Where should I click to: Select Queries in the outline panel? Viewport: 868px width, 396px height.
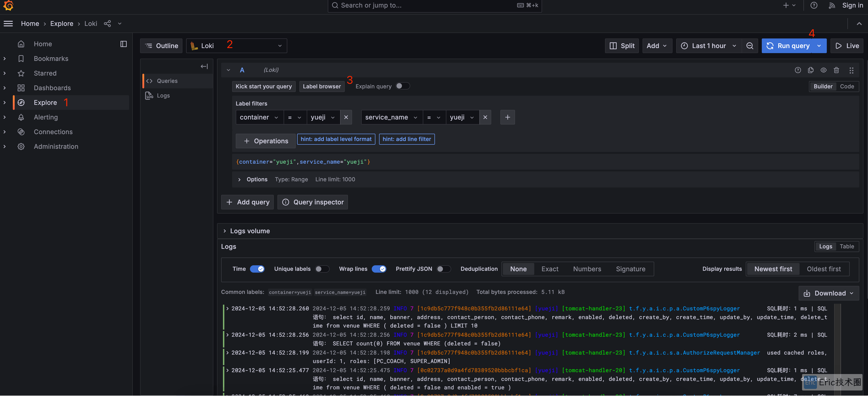[178, 81]
